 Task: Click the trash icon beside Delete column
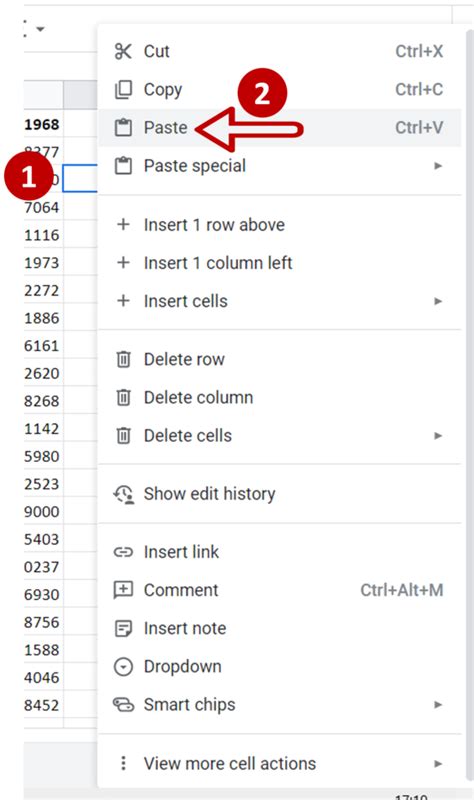click(x=123, y=397)
